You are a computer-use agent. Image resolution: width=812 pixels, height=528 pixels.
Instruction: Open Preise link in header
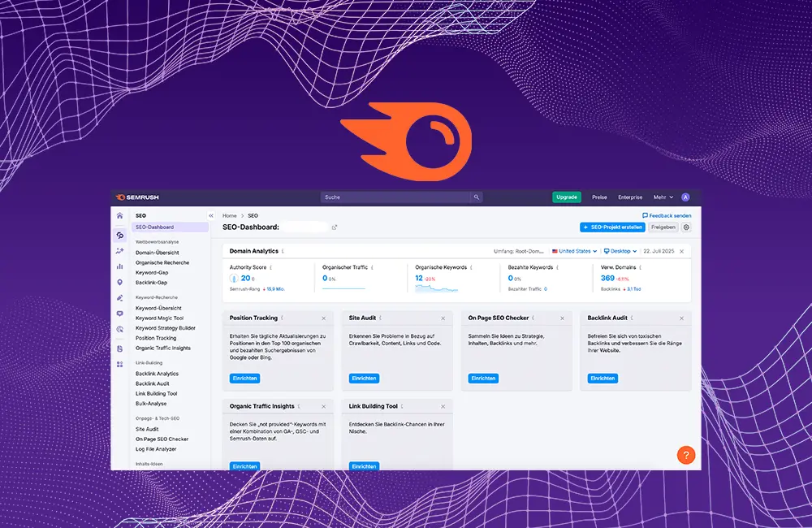click(x=599, y=197)
